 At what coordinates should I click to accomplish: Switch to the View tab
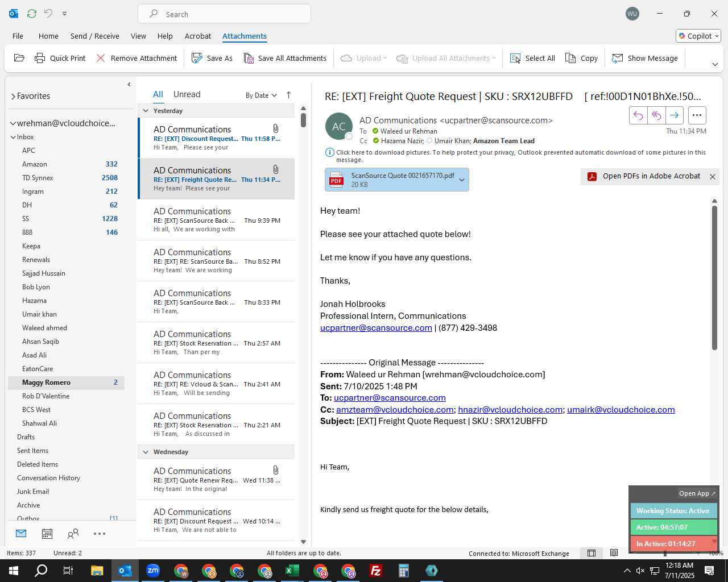pyautogui.click(x=138, y=36)
